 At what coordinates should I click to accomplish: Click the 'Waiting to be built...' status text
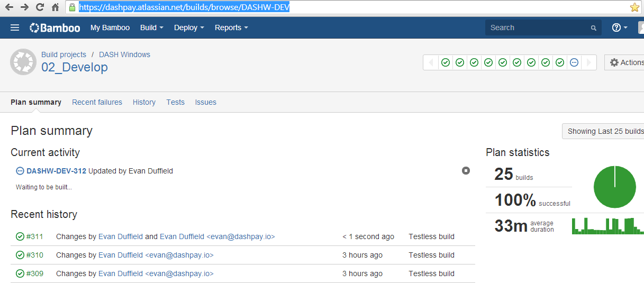44,187
